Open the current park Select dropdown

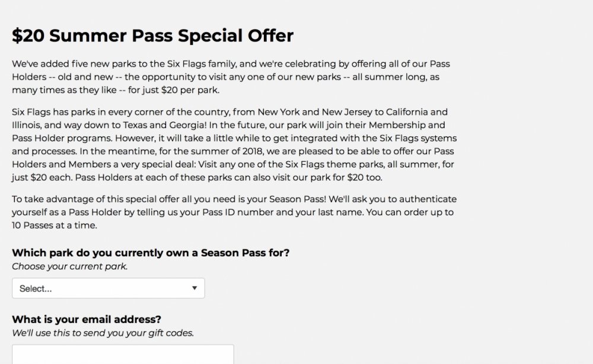108,288
